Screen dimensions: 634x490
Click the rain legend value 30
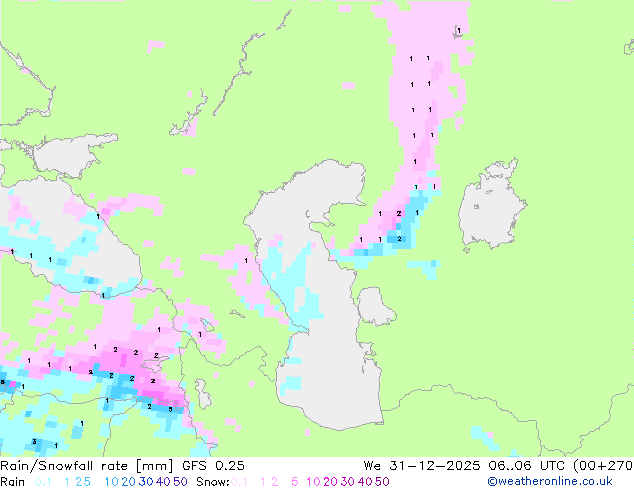pos(146,482)
